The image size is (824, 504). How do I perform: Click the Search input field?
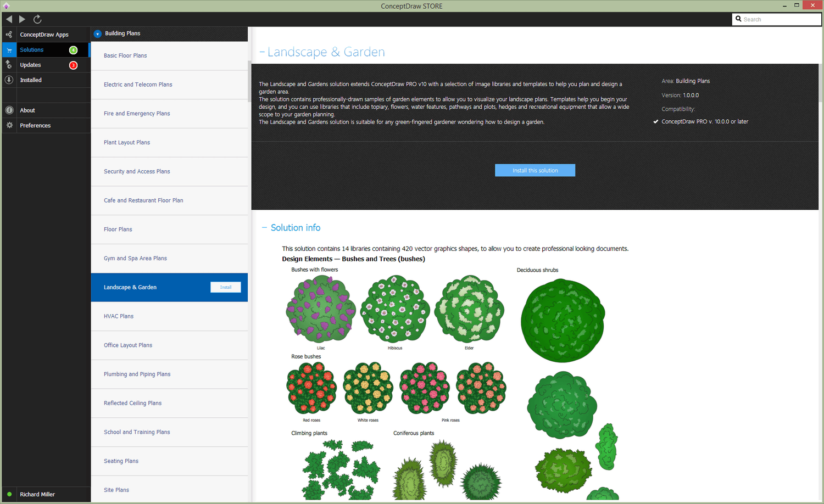[777, 19]
